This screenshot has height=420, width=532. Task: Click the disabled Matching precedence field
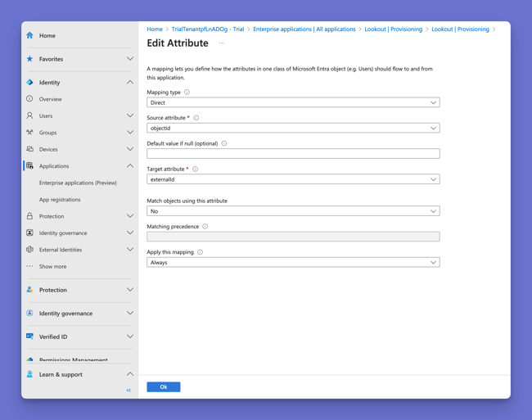point(293,237)
